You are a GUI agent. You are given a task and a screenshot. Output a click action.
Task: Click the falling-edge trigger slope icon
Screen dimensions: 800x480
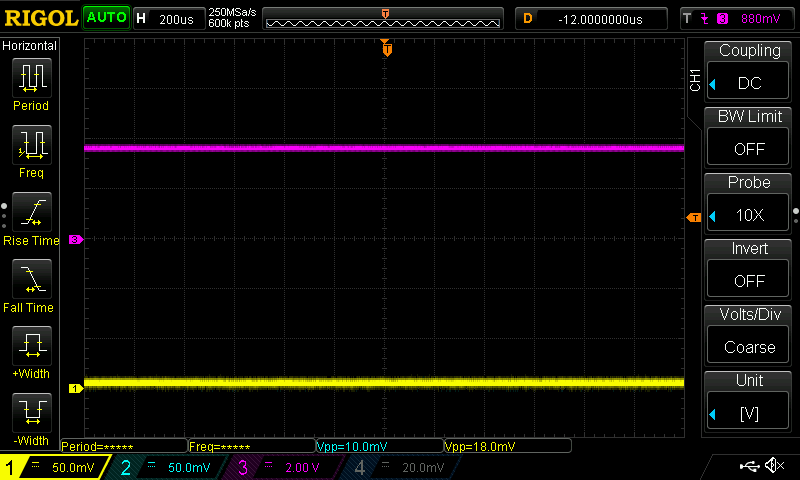(705, 19)
